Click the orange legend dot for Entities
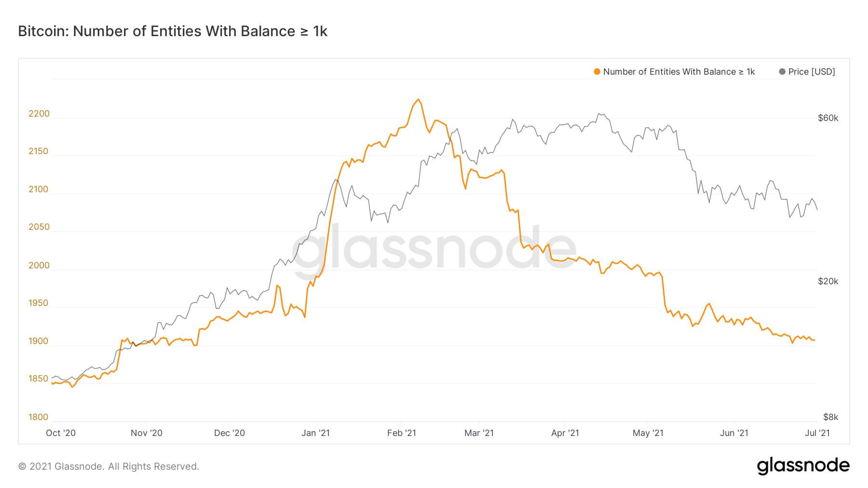The image size is (868, 488). pyautogui.click(x=597, y=72)
